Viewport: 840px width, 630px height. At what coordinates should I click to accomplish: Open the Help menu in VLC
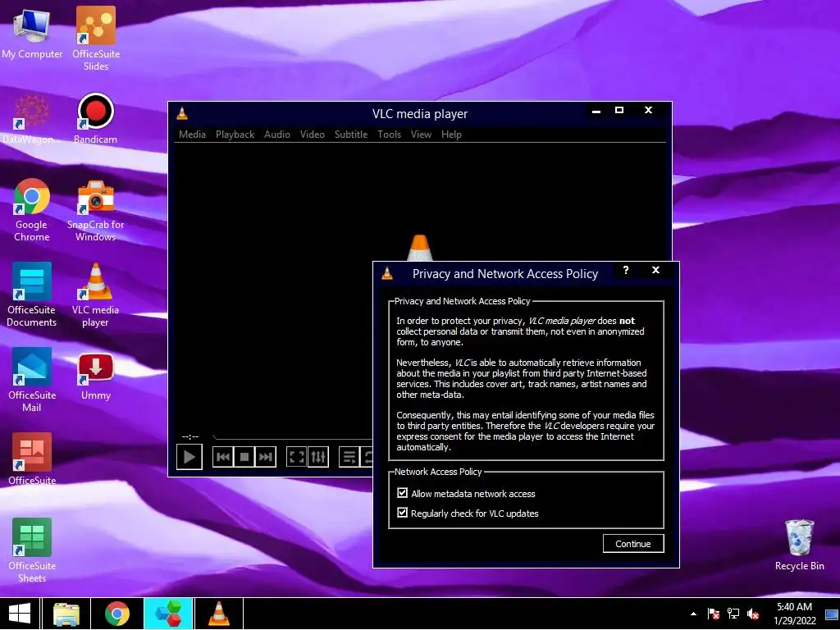pyautogui.click(x=451, y=135)
